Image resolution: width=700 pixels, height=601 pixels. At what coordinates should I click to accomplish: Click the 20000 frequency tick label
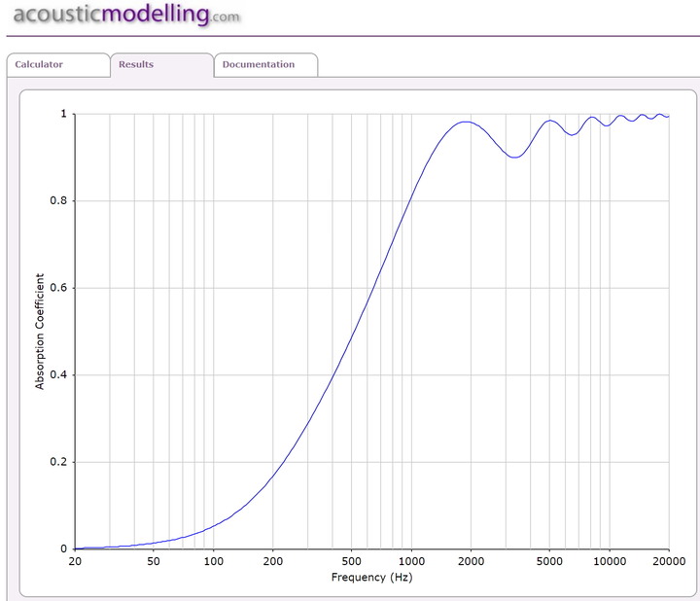[669, 561]
